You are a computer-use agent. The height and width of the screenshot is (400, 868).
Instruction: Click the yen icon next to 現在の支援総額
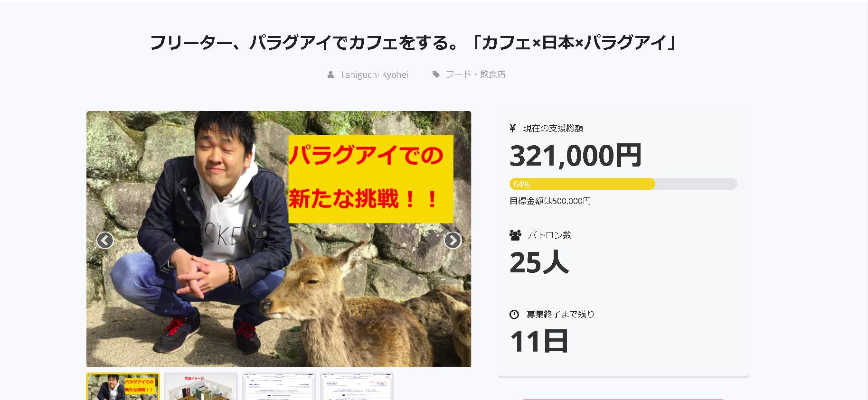[x=512, y=128]
